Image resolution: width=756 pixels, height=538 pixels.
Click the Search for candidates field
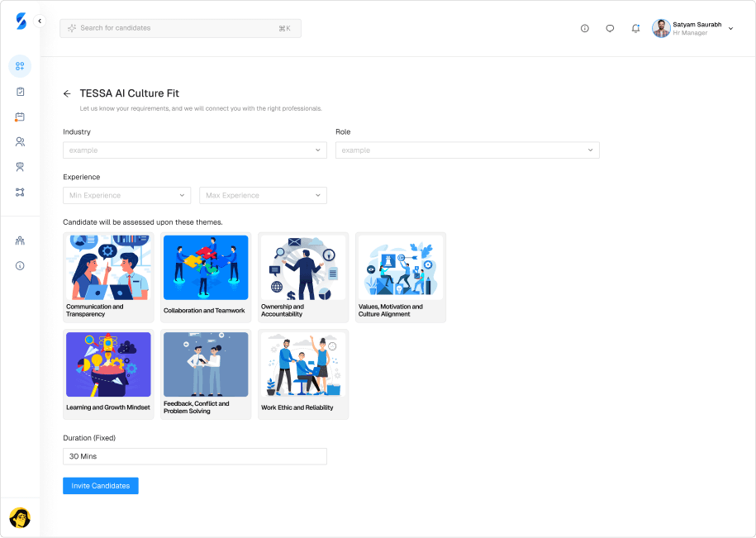[180, 28]
